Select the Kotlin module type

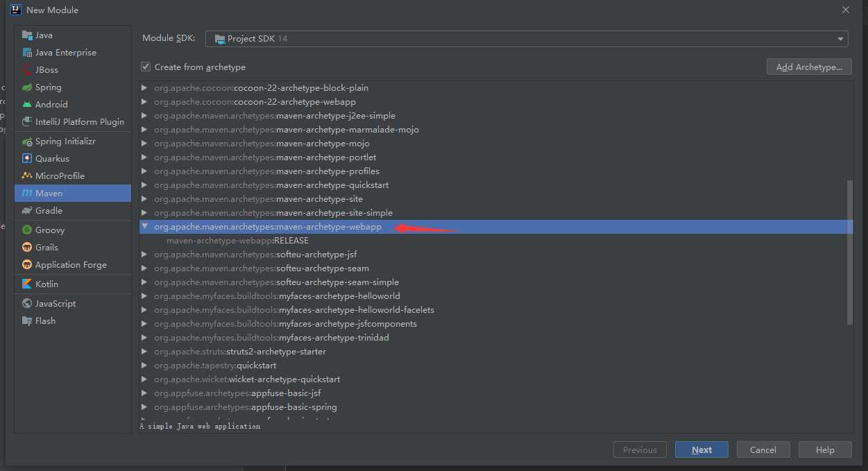(x=73, y=284)
